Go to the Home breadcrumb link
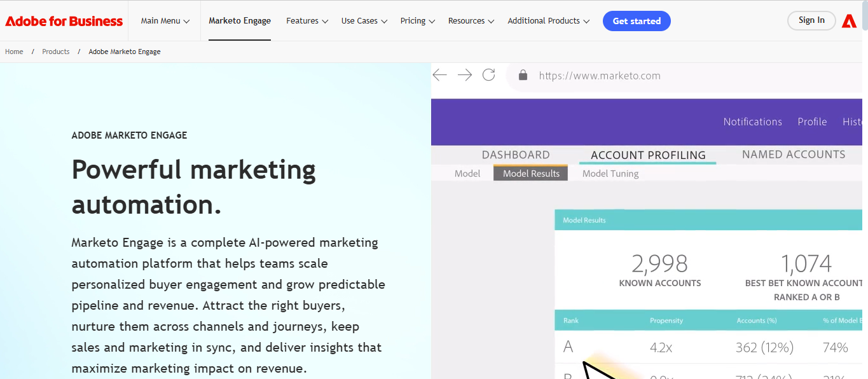The width and height of the screenshot is (868, 379). tap(14, 52)
